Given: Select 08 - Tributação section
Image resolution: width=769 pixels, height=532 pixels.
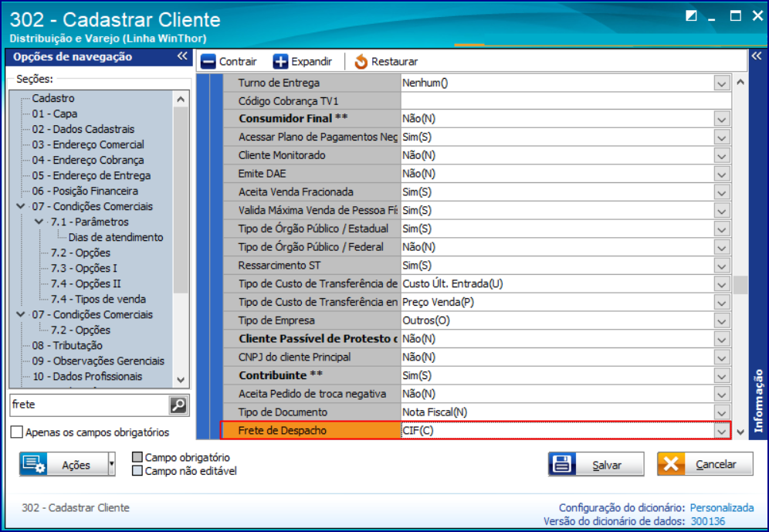Looking at the screenshot, I should click(67, 345).
